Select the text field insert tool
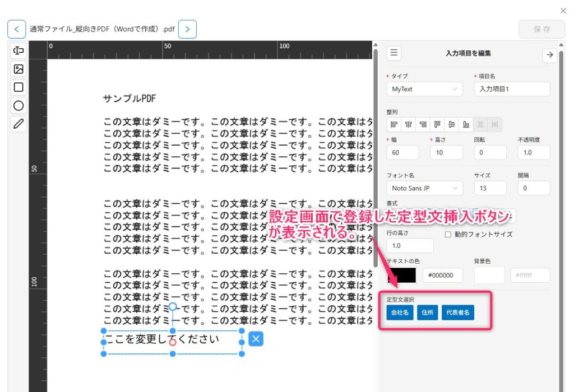Viewport: 574px width, 392px height. point(18,51)
